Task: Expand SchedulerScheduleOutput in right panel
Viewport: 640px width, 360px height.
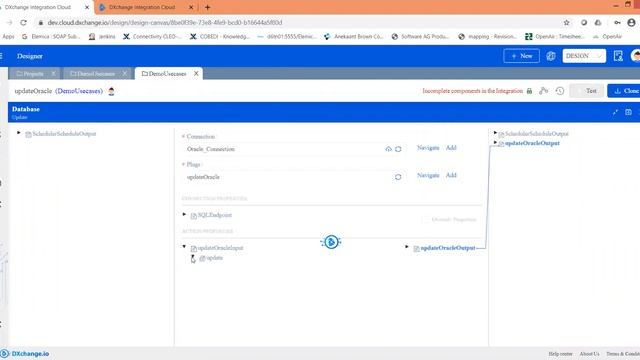Action: click(495, 133)
